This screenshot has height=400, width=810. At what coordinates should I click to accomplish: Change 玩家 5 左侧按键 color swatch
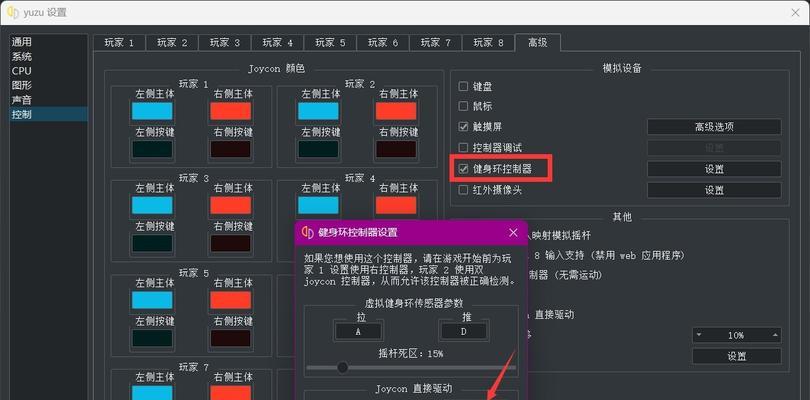pos(152,338)
